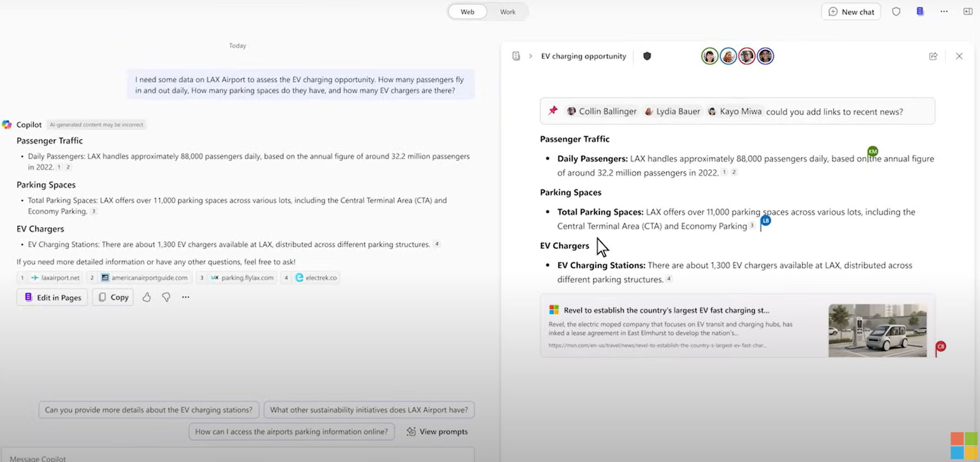Viewport: 980px width, 462px height.
Task: Open the Revel EV fast charging news card title
Action: click(x=666, y=310)
